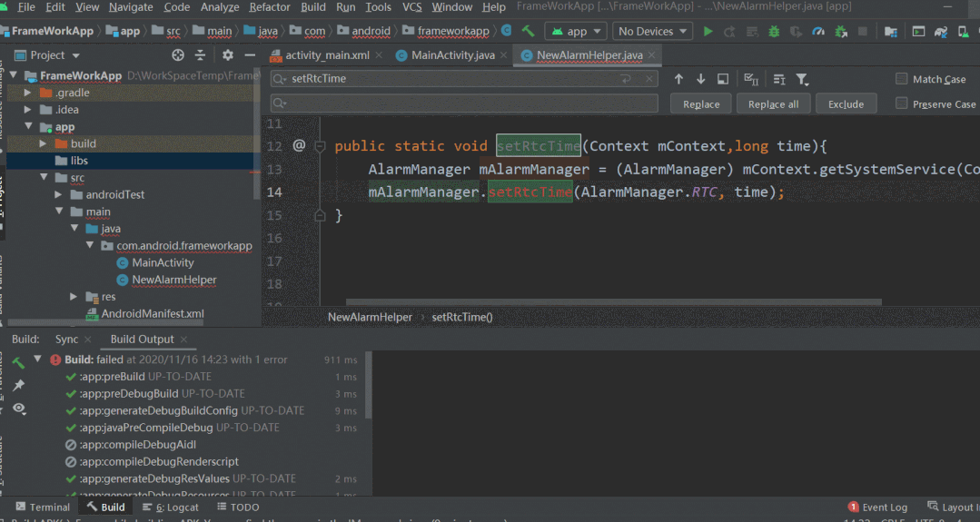Click the Replace all button

[x=773, y=104]
